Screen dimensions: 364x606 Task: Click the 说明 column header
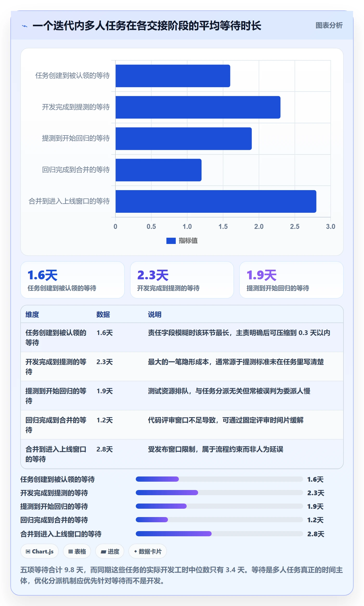(x=155, y=314)
